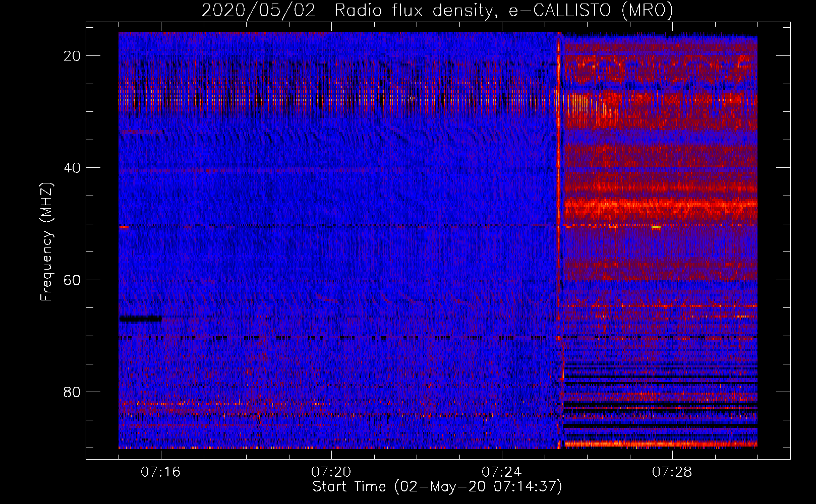Screen dimensions: 816x504
Task: Click the 60 MHz frequency tick label
Action: (x=73, y=280)
